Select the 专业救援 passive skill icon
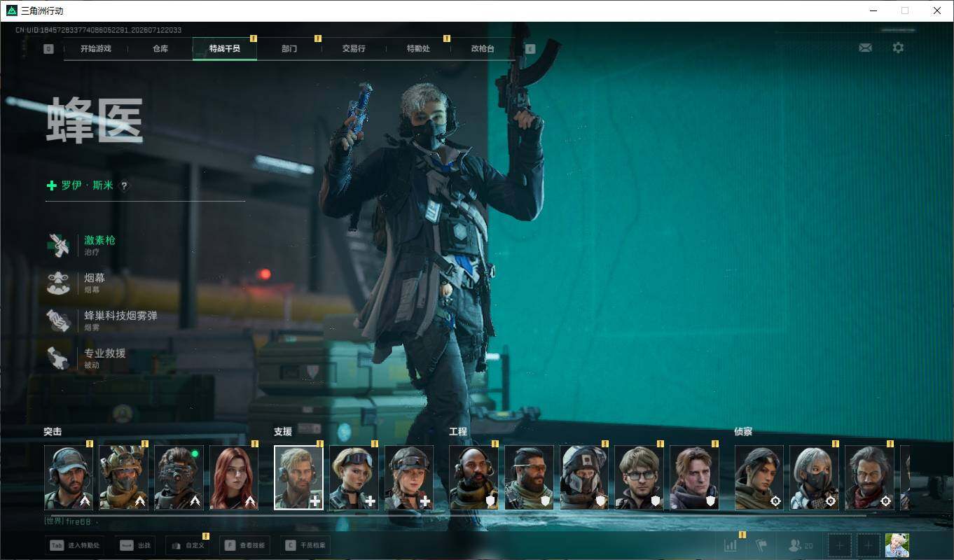 point(58,358)
